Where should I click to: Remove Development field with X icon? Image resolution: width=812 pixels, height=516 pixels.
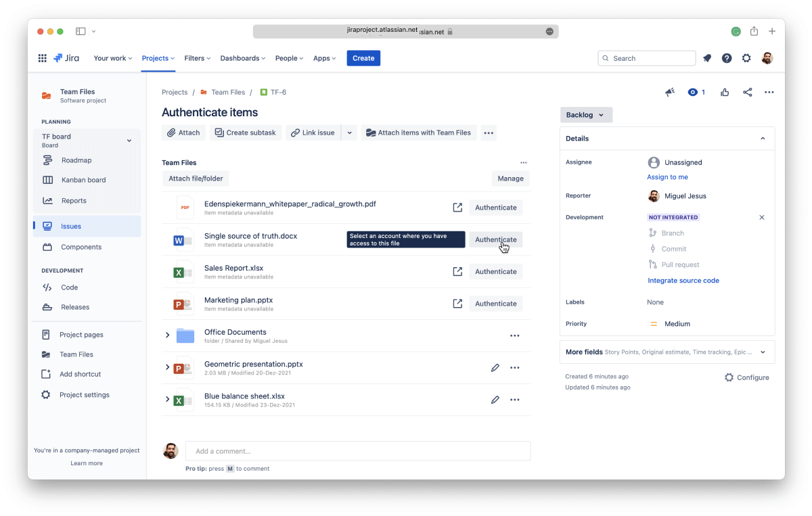click(762, 218)
